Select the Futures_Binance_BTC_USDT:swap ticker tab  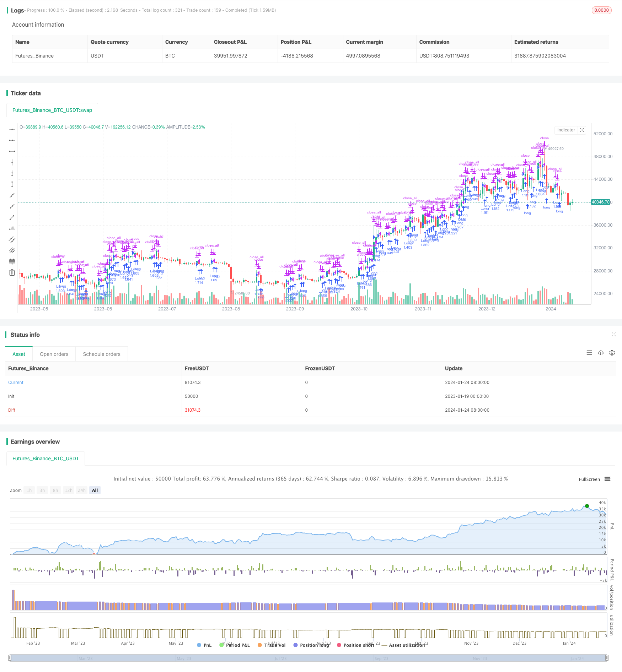[x=52, y=110]
